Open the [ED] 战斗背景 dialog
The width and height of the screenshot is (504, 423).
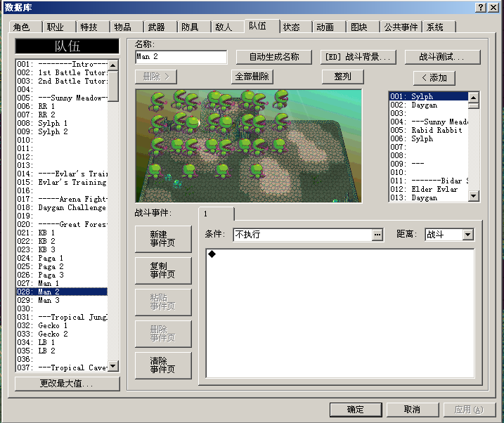(x=358, y=57)
